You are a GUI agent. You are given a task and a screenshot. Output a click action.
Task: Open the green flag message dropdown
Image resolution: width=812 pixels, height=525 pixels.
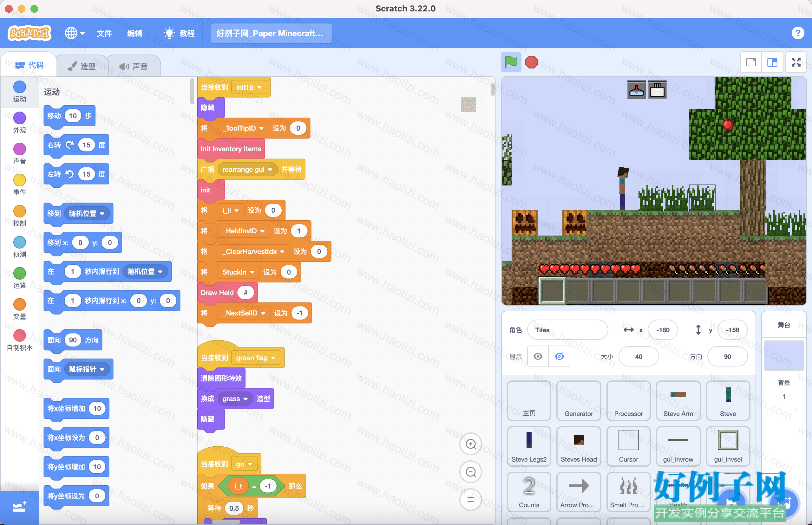[x=255, y=358]
